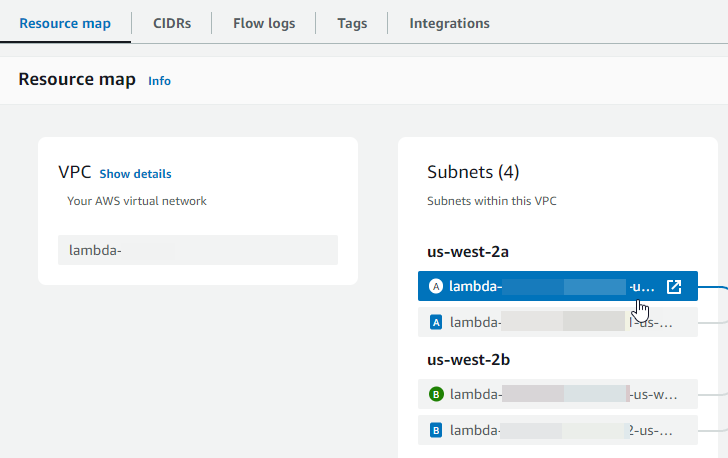Viewport: 728px width, 458px height.
Task: Open the Info link beside Resource map
Action: (159, 81)
